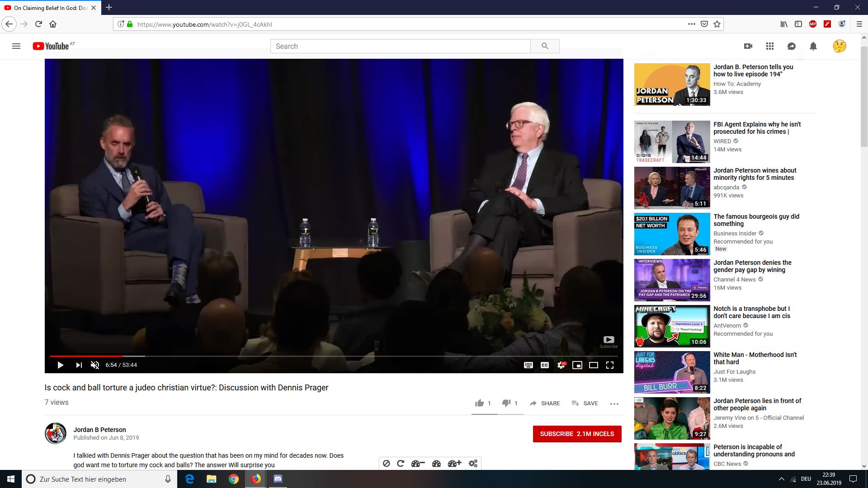Like the video with thumbs up

(x=480, y=403)
